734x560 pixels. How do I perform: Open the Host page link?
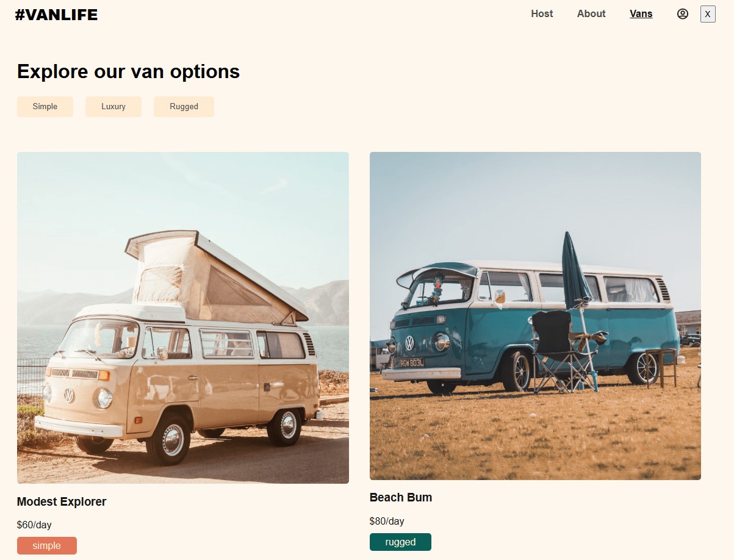tap(542, 14)
